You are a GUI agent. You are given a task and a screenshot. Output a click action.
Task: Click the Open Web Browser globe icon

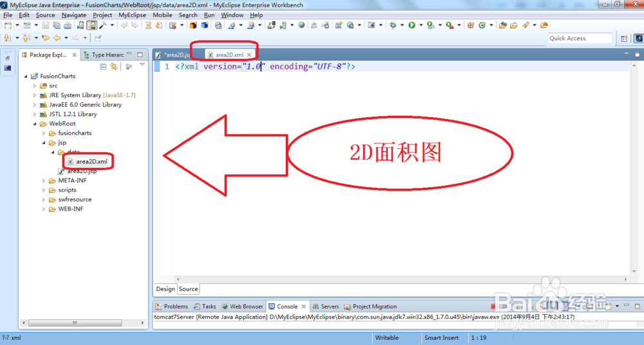[x=301, y=25]
